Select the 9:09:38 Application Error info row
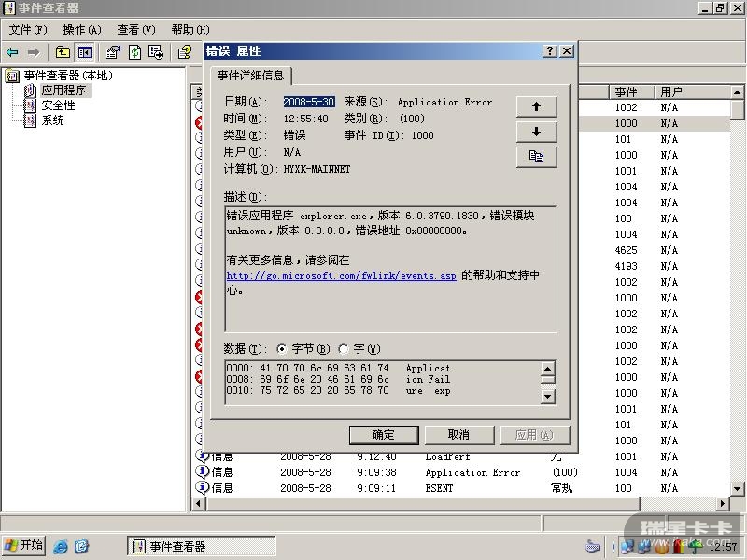The image size is (747, 560). click(462, 472)
